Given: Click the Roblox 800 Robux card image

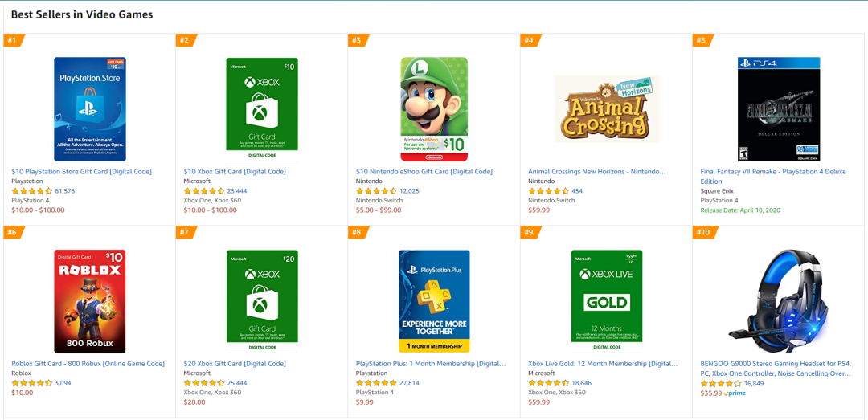Looking at the screenshot, I should [x=90, y=301].
